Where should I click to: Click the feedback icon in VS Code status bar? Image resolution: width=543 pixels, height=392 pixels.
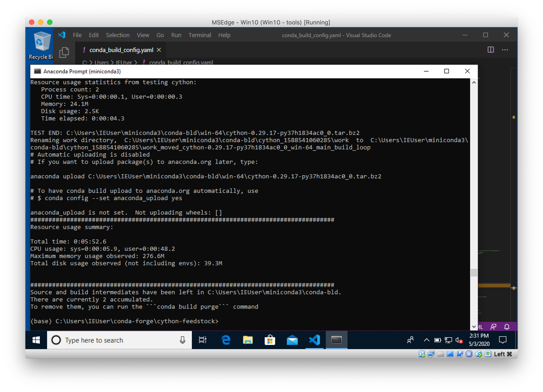493,327
